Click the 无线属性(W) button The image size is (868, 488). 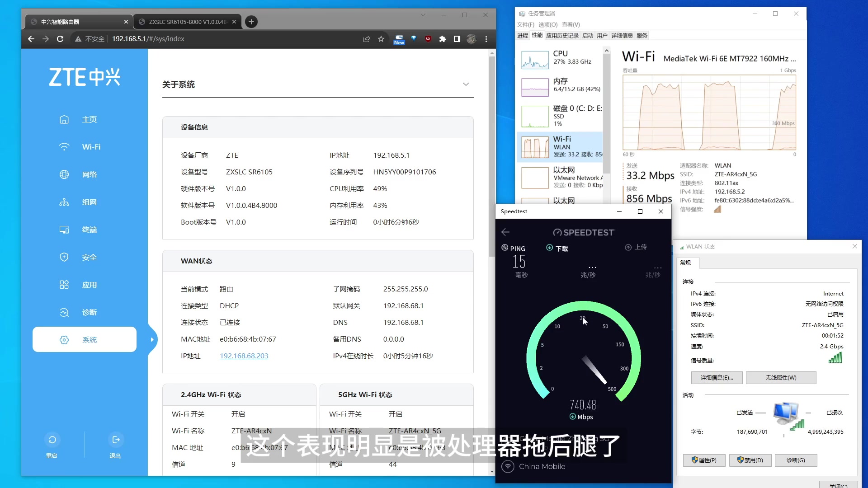coord(781,378)
